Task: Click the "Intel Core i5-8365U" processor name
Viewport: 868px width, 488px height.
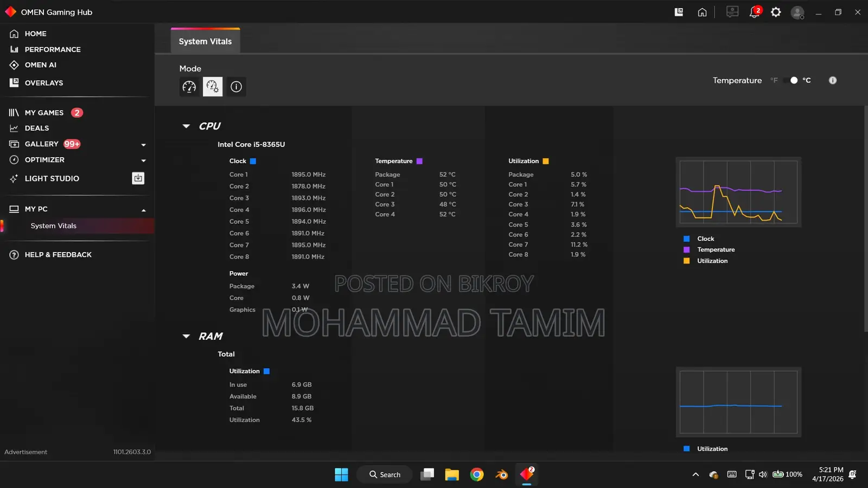Action: (251, 145)
